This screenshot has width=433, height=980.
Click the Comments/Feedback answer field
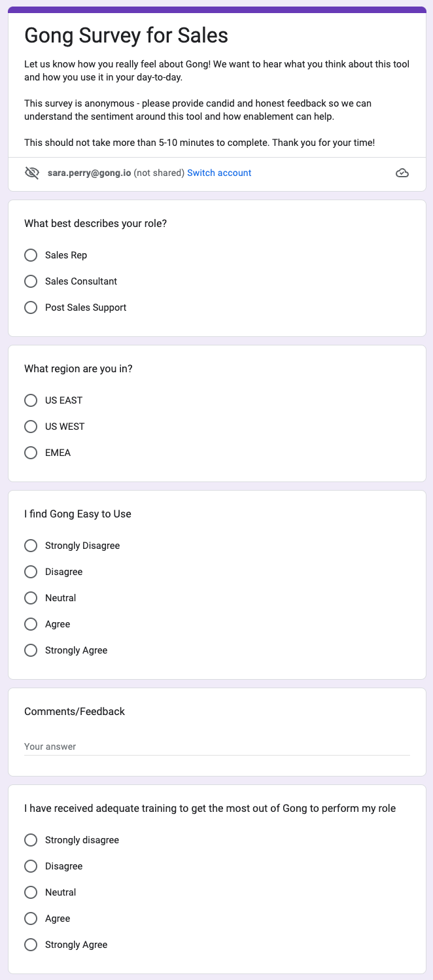(x=217, y=746)
